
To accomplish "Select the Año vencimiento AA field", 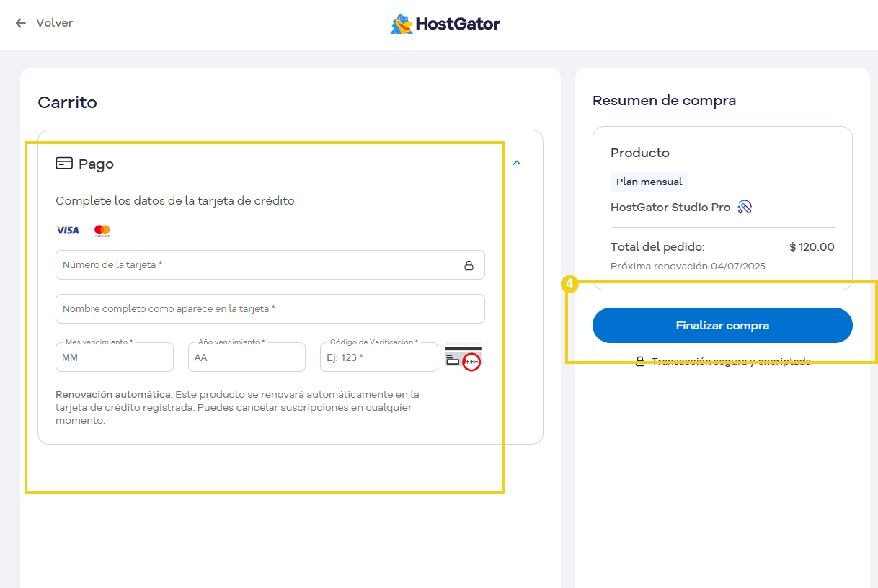I will [x=247, y=357].
